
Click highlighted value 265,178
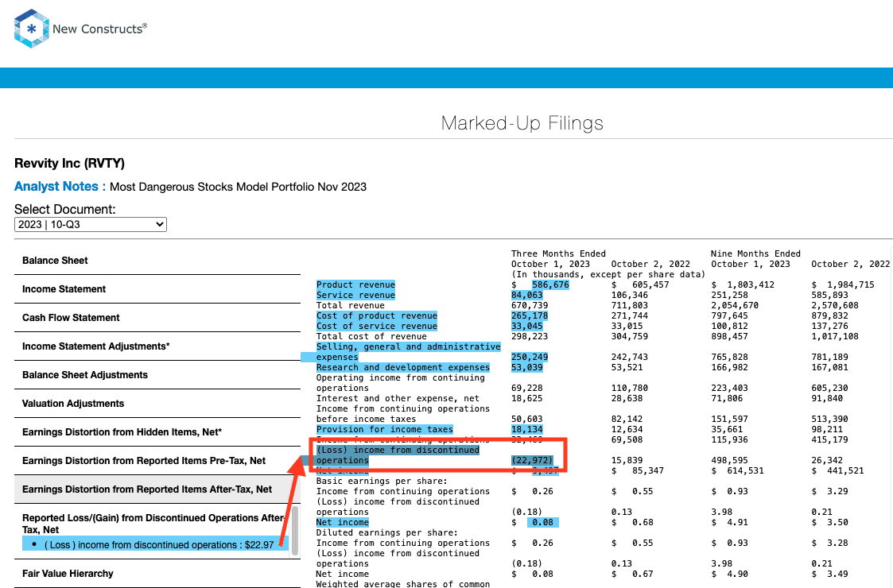click(x=530, y=316)
